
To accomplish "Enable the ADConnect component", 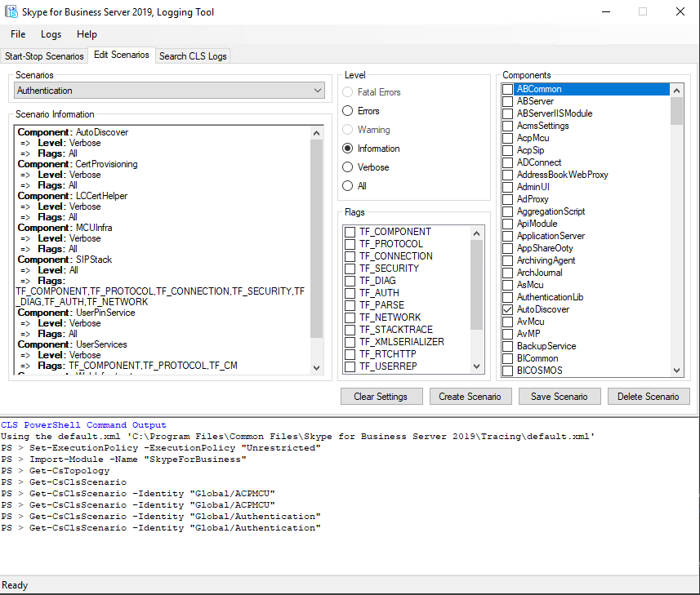I will (507, 162).
